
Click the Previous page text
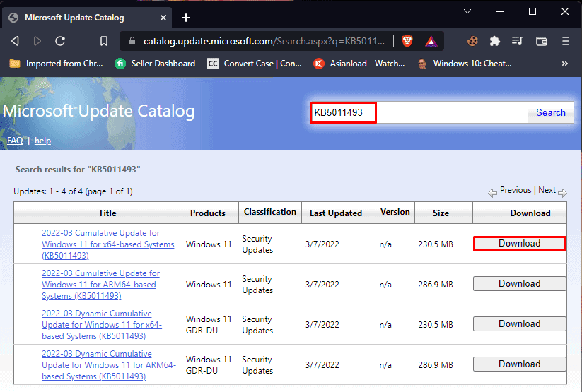coord(516,190)
